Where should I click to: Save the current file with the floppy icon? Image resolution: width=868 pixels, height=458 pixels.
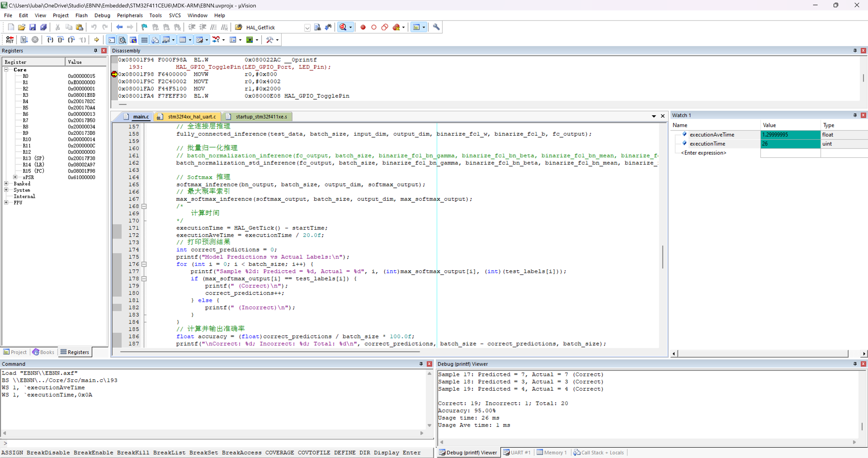[x=33, y=27]
